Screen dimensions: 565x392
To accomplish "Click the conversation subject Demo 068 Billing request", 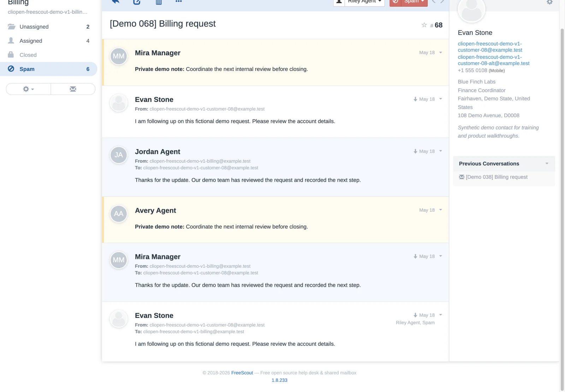I will [163, 24].
